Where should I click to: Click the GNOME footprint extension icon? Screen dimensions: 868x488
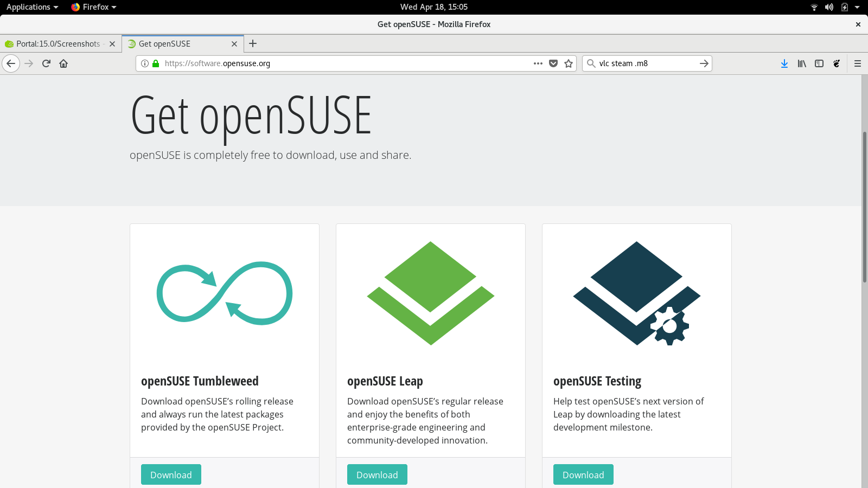pyautogui.click(x=837, y=63)
